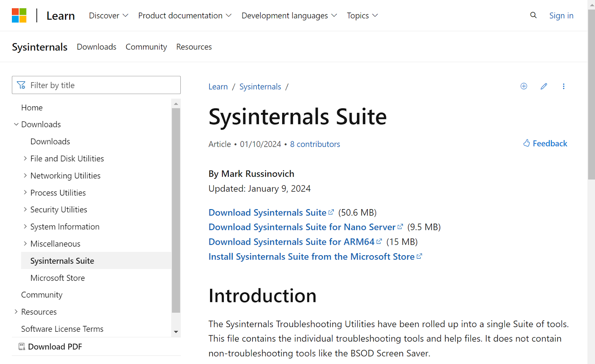Click the sidebar scroll up arrow
Viewport: 595px width, 364px height.
(176, 104)
